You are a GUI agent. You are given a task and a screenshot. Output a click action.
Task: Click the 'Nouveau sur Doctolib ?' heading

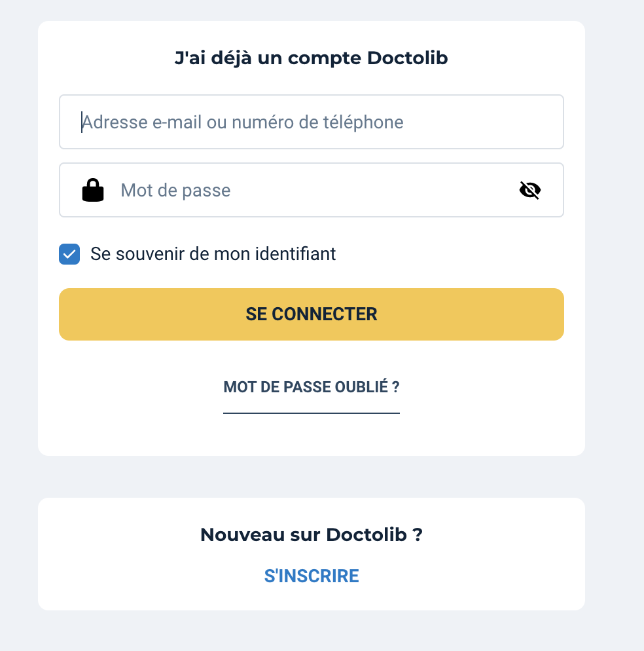point(312,534)
